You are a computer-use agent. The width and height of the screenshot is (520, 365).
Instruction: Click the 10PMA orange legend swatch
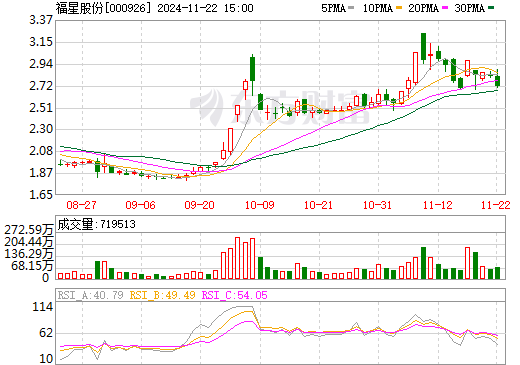[399, 7]
